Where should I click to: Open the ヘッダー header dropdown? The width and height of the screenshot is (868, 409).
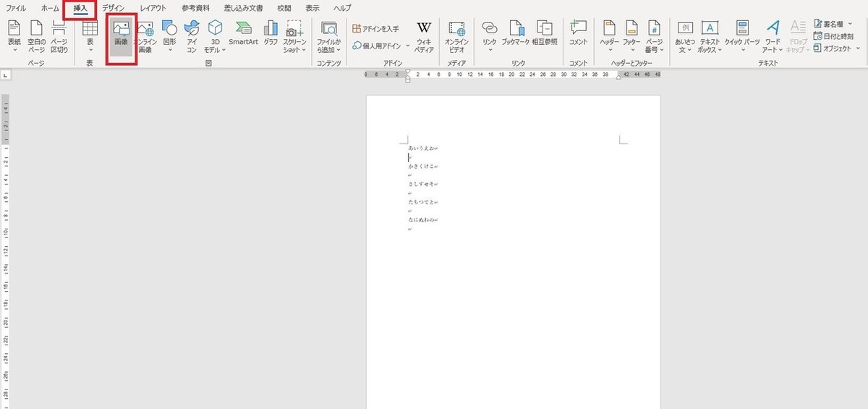[x=610, y=36]
